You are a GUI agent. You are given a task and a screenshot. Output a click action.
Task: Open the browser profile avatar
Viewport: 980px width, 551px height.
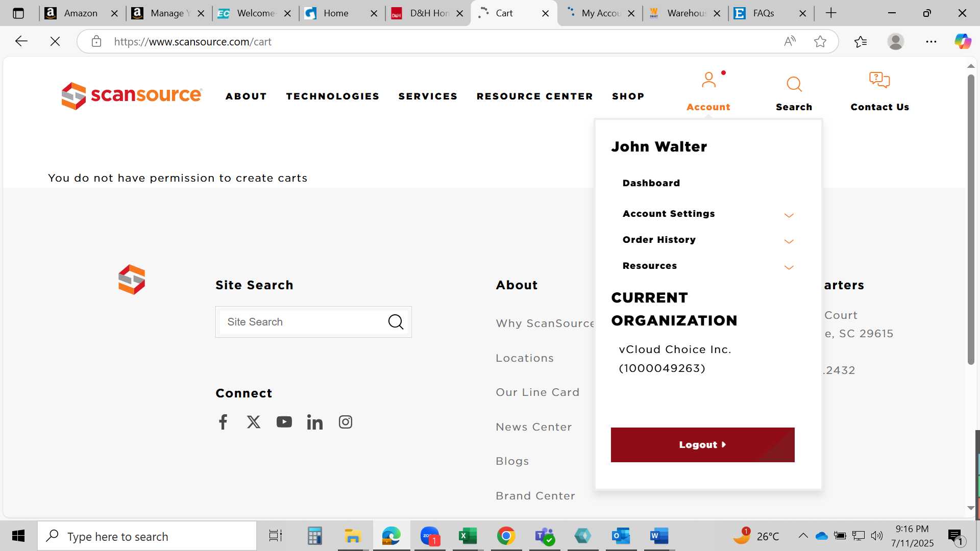pyautogui.click(x=896, y=41)
